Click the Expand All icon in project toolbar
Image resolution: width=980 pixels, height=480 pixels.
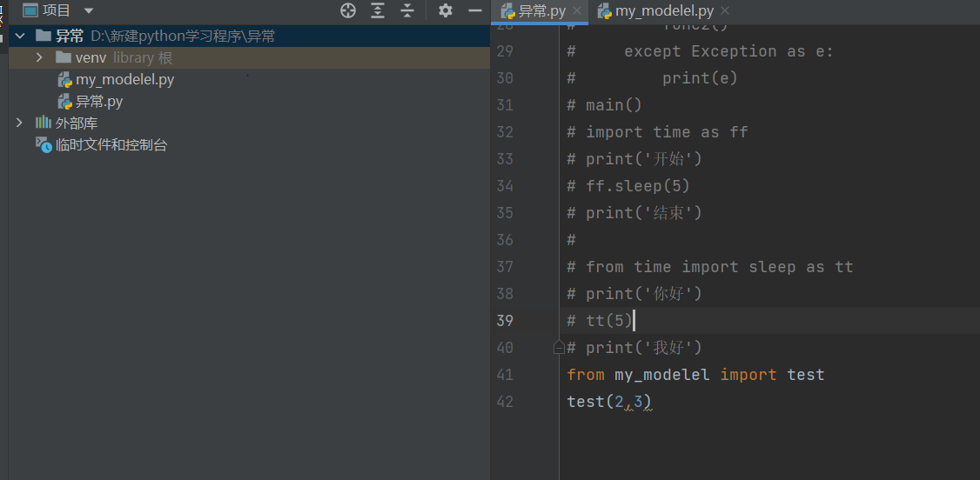(378, 10)
